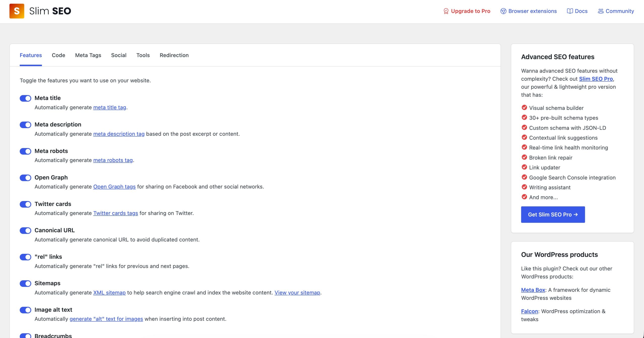
Task: Toggle the Twitter cards switch
Action: (25, 204)
